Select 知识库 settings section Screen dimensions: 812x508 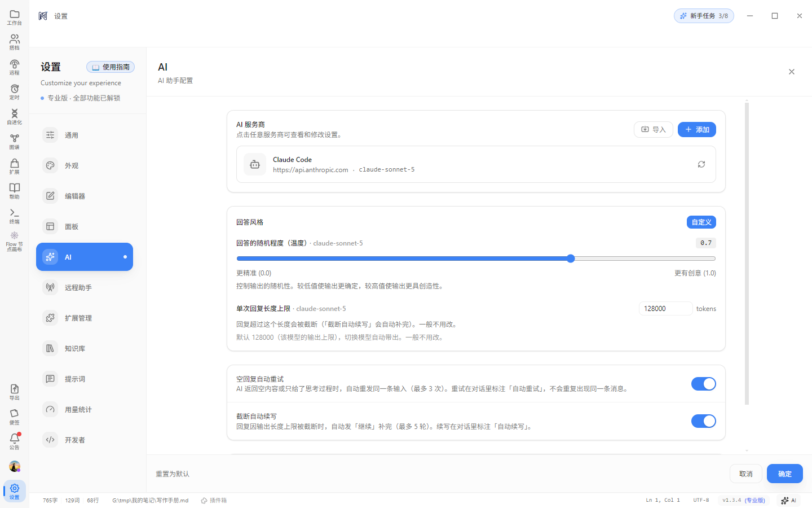coord(85,348)
